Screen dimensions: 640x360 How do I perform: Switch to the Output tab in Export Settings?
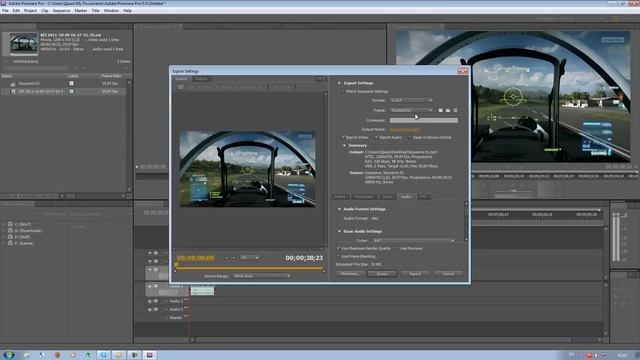coord(201,79)
